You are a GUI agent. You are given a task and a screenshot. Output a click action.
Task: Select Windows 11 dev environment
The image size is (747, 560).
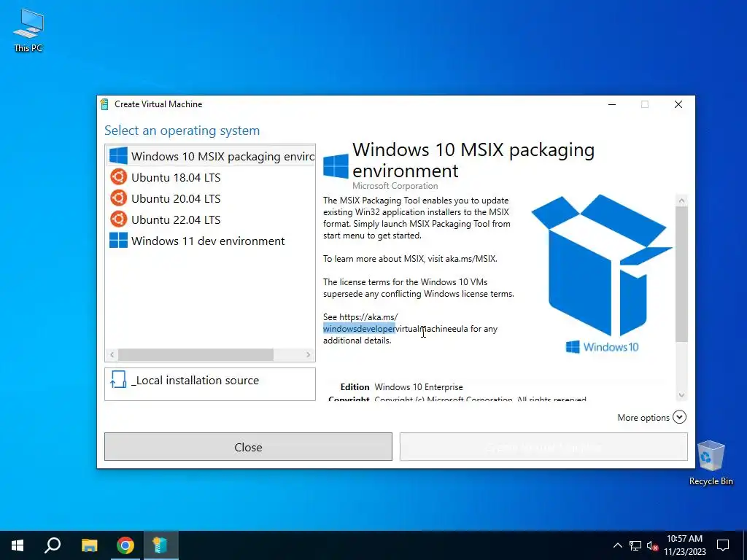[210, 241]
